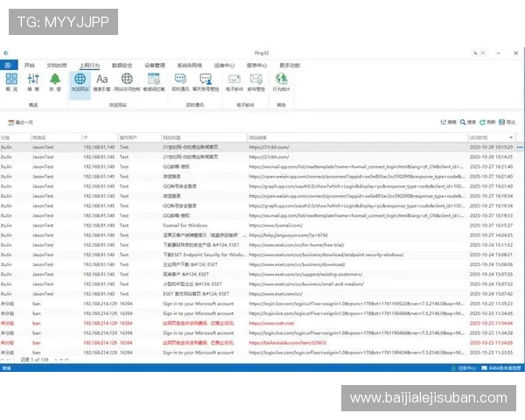This screenshot has height=420, width=525.
Task: Click the 记录 1 of 159 pager text
Action: (34, 360)
